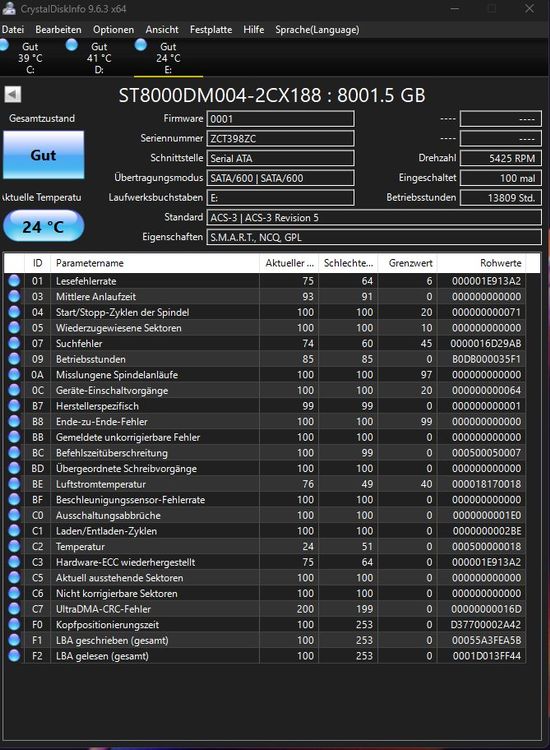Click the Betriebsstunden field 13809 Std.
This screenshot has height=750, width=550.
click(501, 198)
